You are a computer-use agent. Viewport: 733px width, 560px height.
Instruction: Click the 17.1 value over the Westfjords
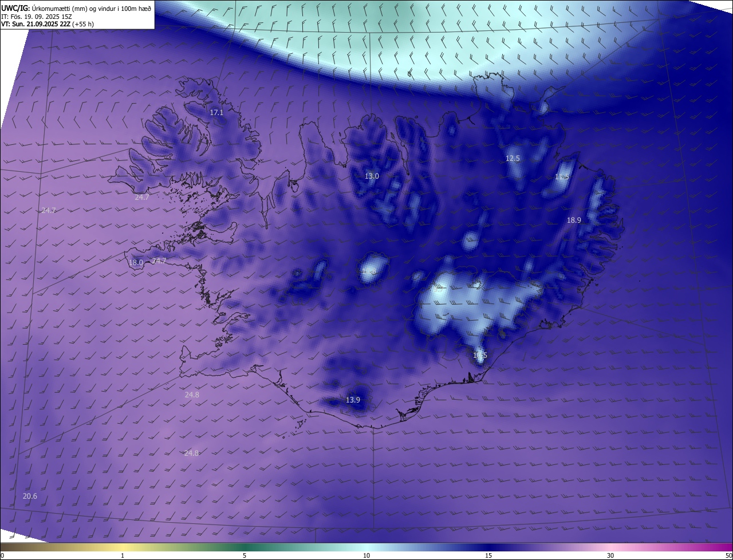(x=216, y=113)
